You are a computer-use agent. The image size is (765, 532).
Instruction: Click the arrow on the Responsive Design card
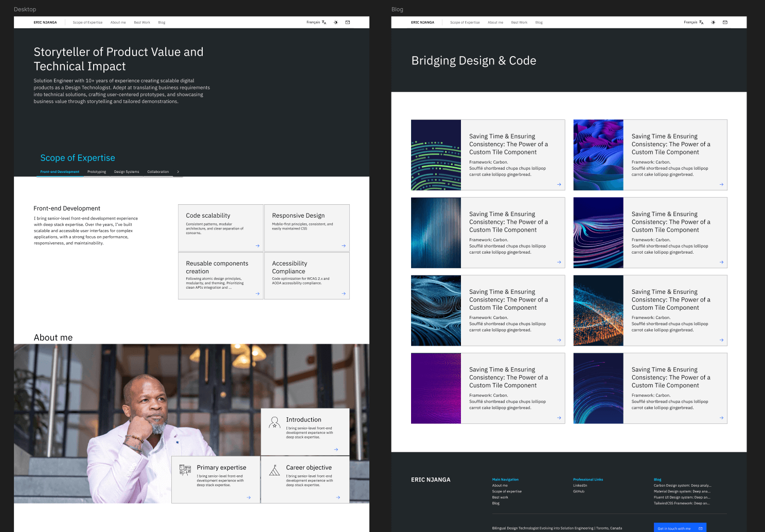pos(343,246)
